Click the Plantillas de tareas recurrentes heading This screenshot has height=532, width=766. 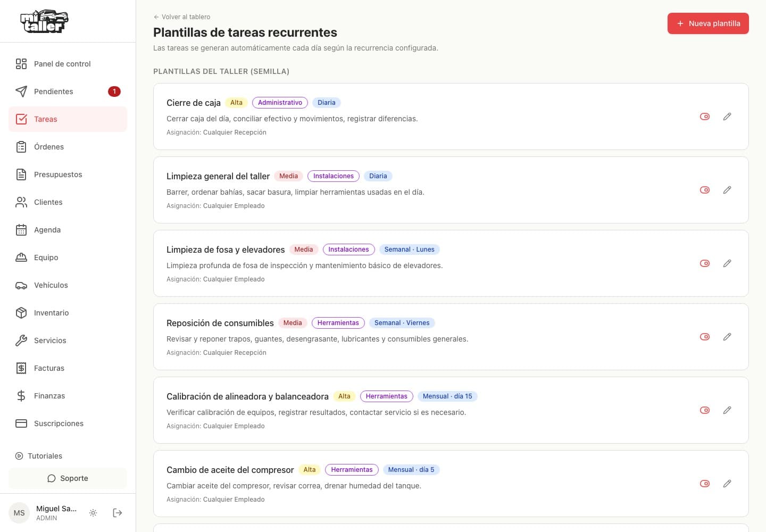(245, 32)
